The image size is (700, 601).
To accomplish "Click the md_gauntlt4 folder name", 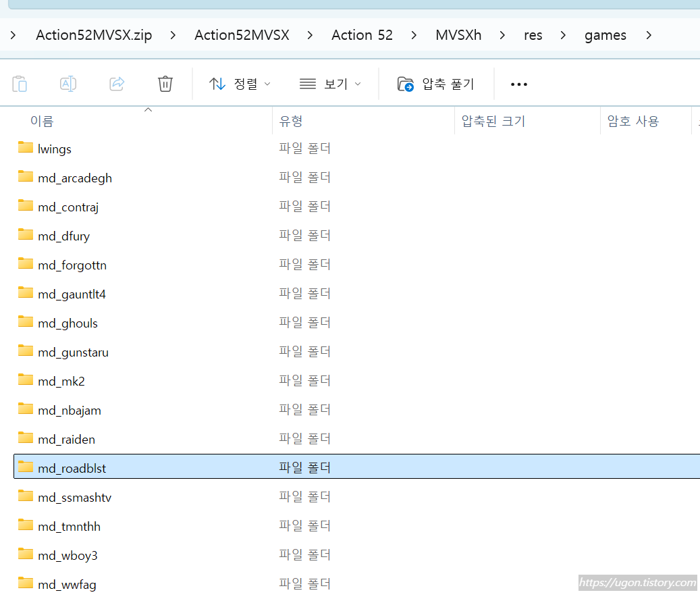I will [x=72, y=294].
